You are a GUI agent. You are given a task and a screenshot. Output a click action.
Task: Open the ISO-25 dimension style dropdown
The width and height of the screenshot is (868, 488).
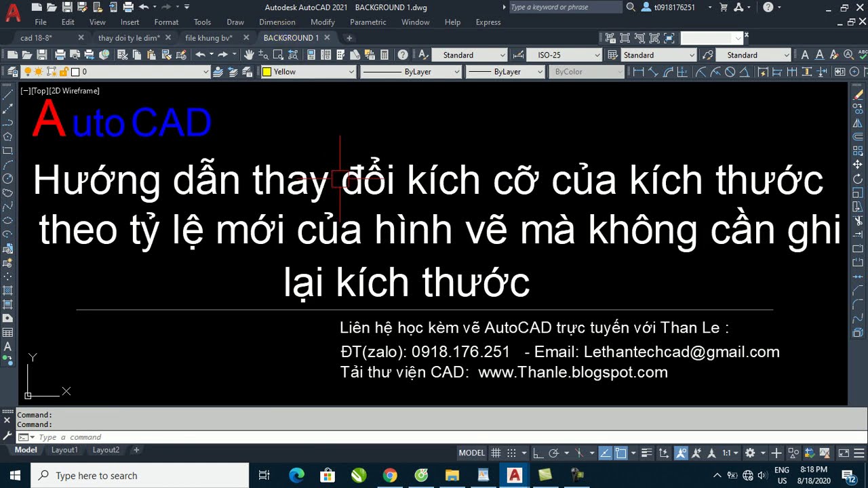[x=597, y=55]
